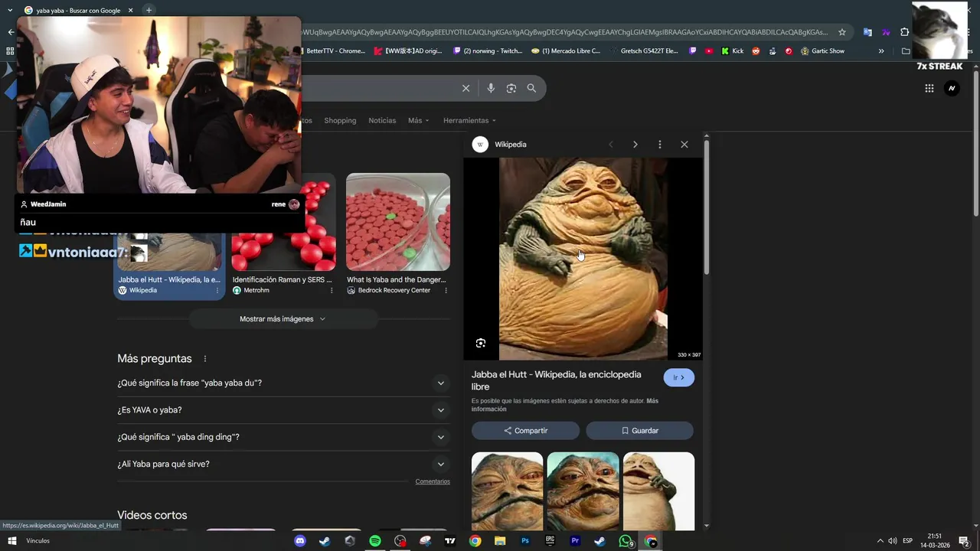Expand "¿Alí Yaba para qué sirve?" question
Viewport: 980px width, 551px height.
click(283, 464)
